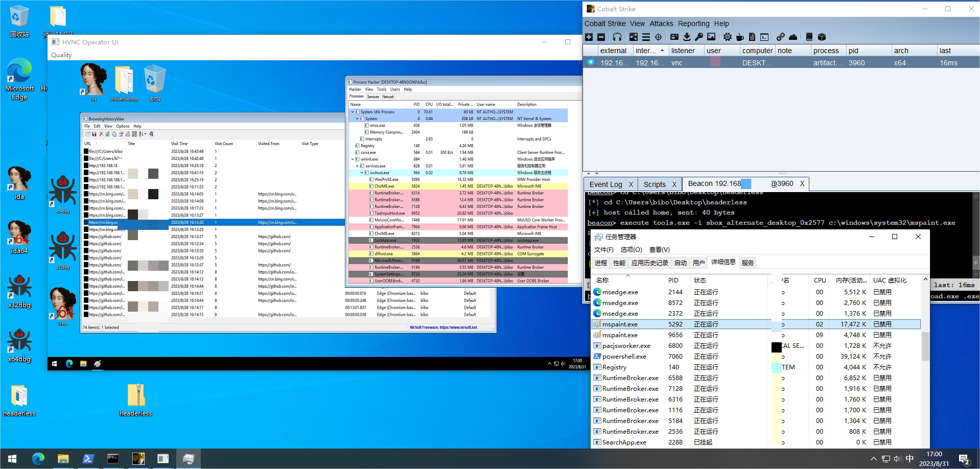Click Edge icon in HVNC remote taskbar
This screenshot has width=980, height=469.
(69, 364)
